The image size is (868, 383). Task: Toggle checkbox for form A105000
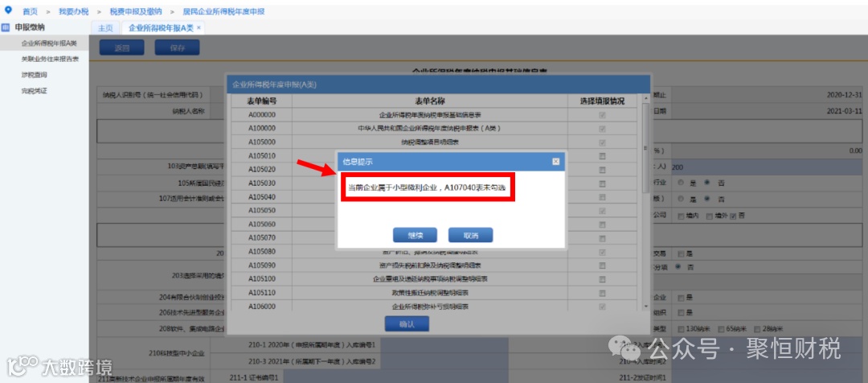click(x=602, y=142)
